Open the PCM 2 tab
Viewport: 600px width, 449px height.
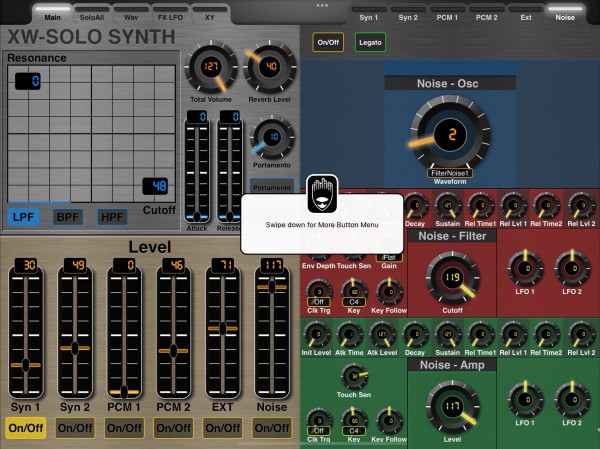point(486,14)
